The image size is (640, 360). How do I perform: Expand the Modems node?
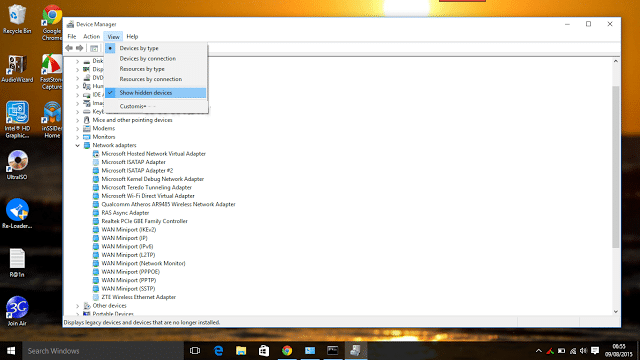click(x=78, y=129)
